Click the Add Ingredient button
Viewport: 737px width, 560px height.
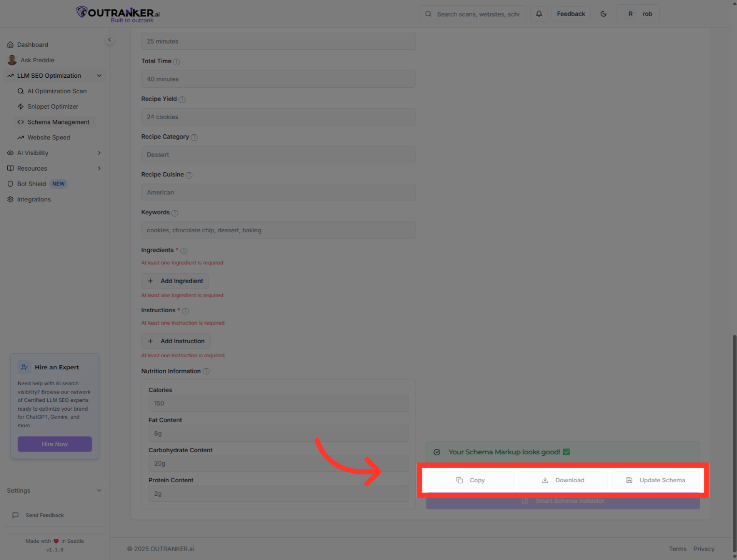(x=175, y=281)
